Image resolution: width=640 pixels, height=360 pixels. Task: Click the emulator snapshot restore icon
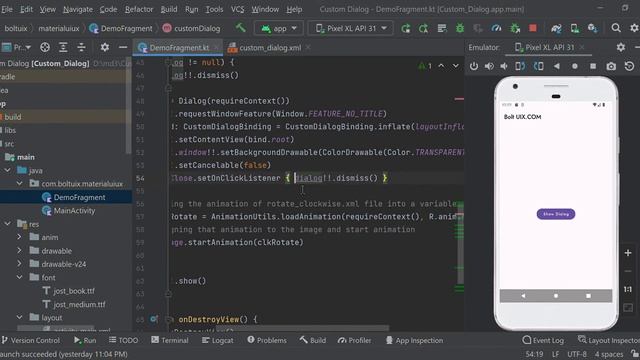[x=629, y=66]
